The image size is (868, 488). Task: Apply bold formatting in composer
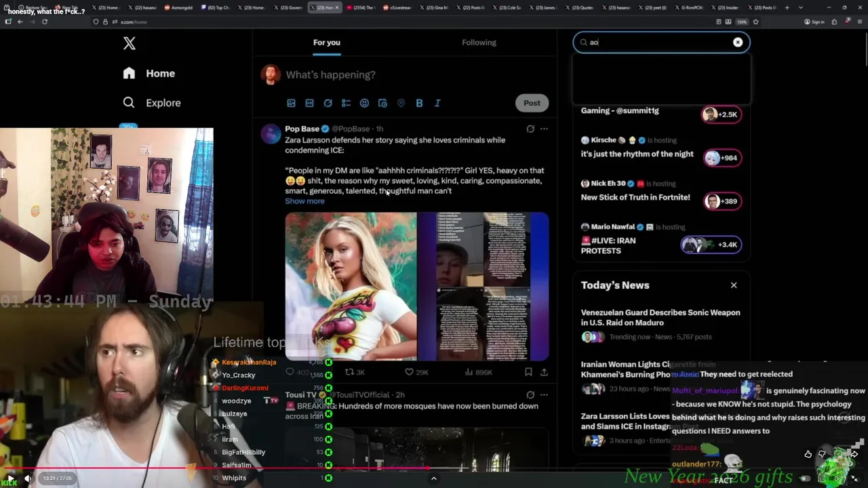coord(419,103)
